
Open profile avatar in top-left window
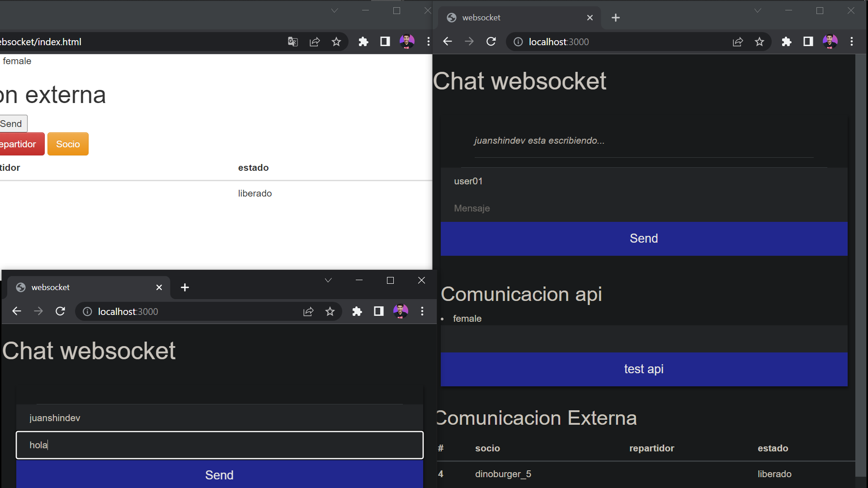point(407,42)
